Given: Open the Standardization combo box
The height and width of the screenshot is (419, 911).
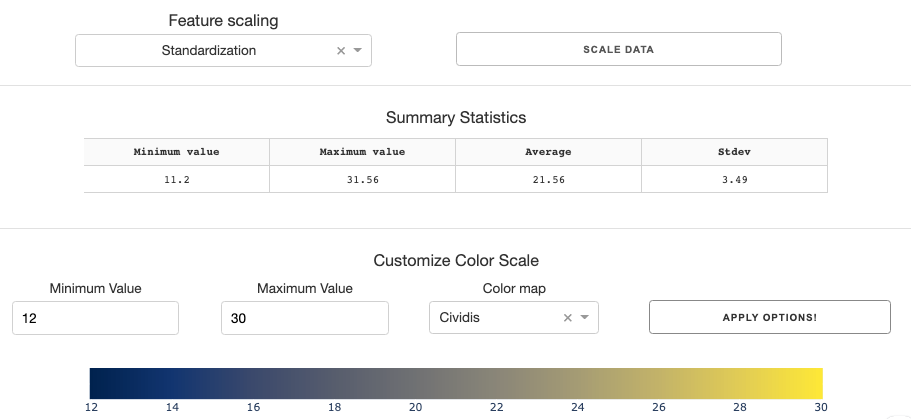Looking at the screenshot, I should coord(223,51).
